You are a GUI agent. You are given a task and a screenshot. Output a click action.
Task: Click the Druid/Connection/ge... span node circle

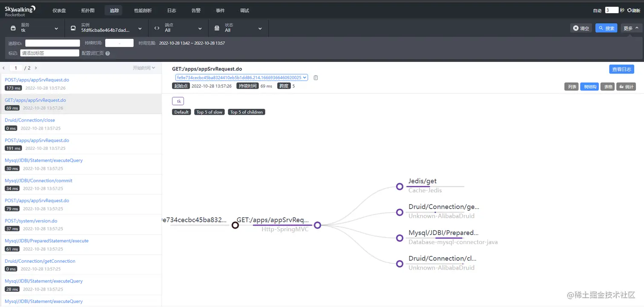(x=400, y=212)
